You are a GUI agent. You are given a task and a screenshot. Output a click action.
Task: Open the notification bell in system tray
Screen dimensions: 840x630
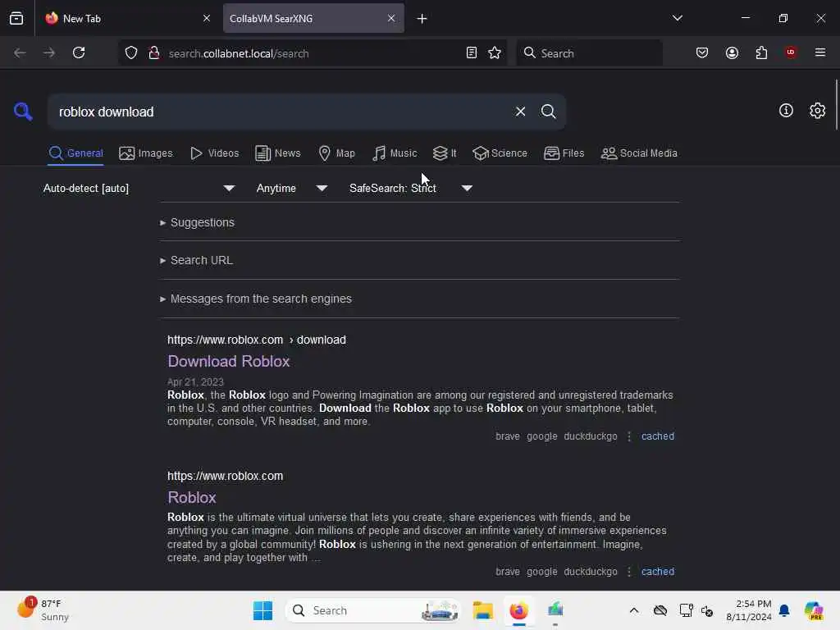(784, 610)
